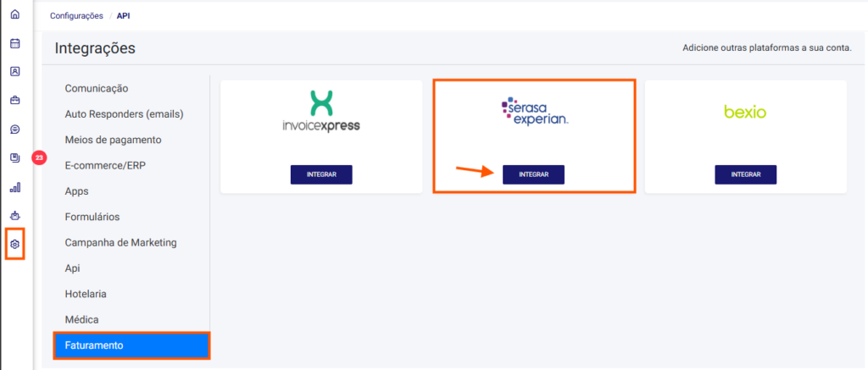Select the Comunicação category
Image resolution: width=868 pixels, height=370 pixels.
[x=96, y=88]
